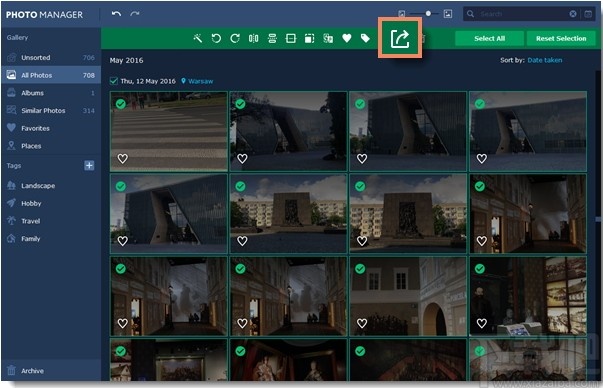Click the vertical scrollbar on right edge

click(598, 219)
